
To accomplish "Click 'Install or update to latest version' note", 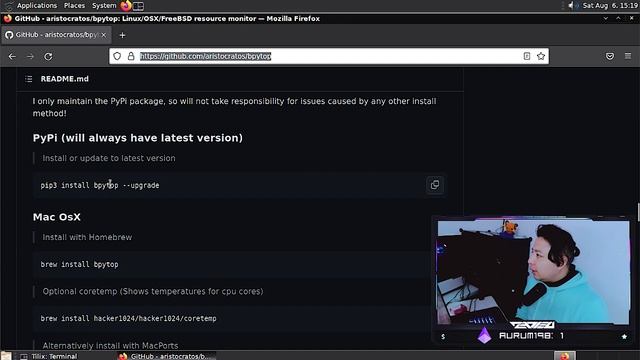I will 109,158.
